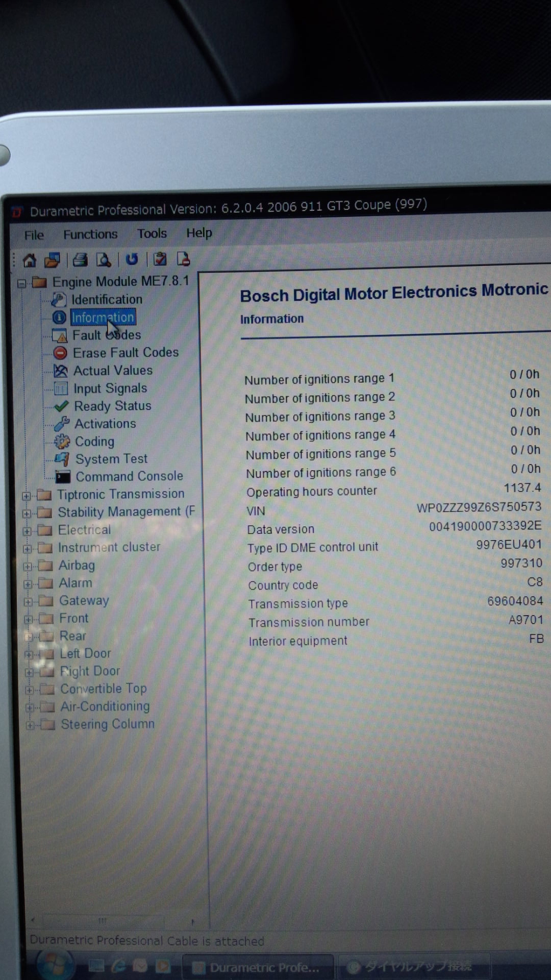Click the blue Information icon

pyautogui.click(x=59, y=317)
